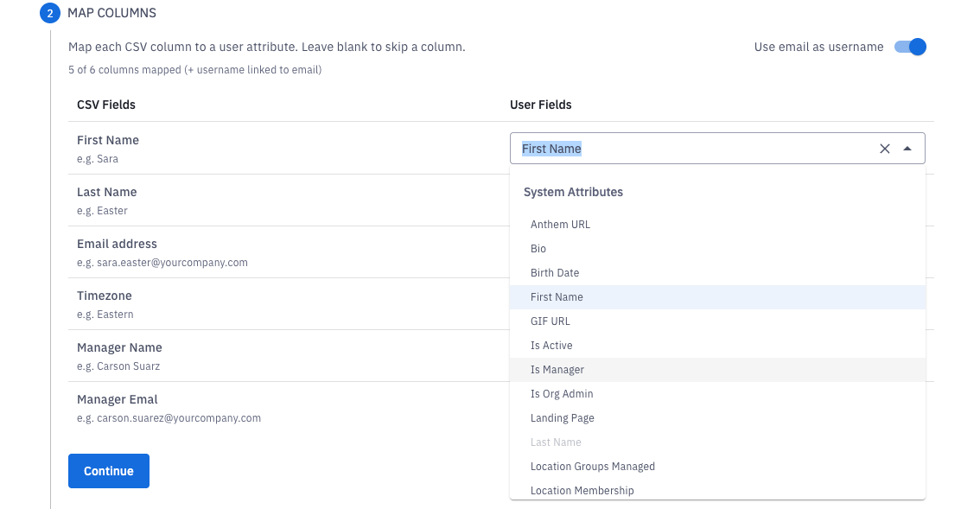The width and height of the screenshot is (980, 509).
Task: Click example text 'e.g. Eastern'
Action: click(x=105, y=315)
